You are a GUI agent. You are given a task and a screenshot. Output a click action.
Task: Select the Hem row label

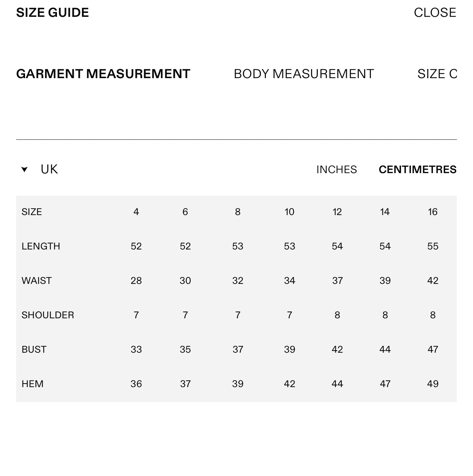pos(32,384)
